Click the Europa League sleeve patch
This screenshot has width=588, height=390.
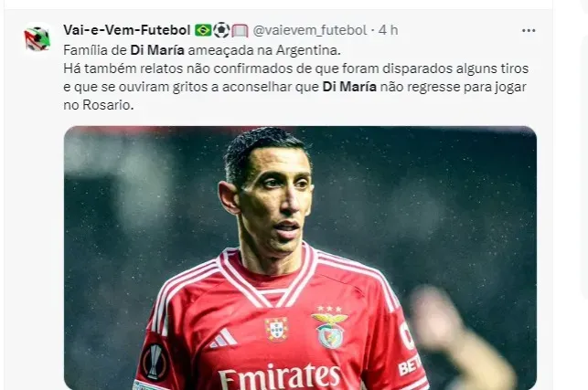click(x=155, y=361)
